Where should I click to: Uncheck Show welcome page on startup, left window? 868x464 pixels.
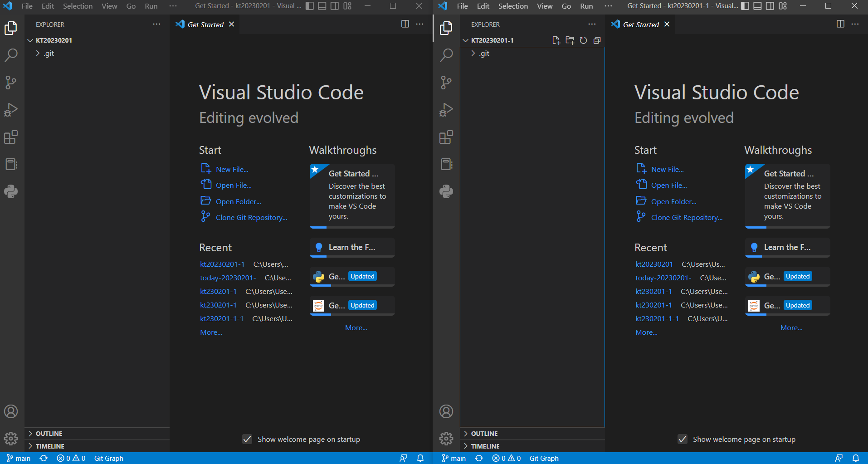tap(247, 439)
